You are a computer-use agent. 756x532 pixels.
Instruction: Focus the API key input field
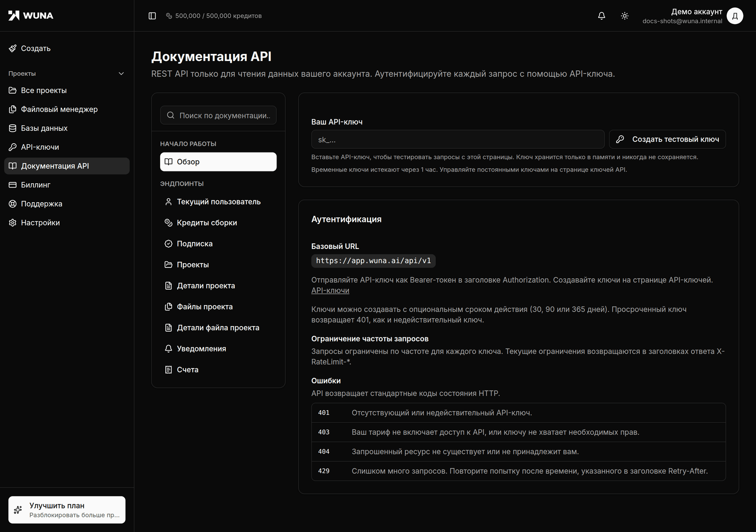pos(458,139)
